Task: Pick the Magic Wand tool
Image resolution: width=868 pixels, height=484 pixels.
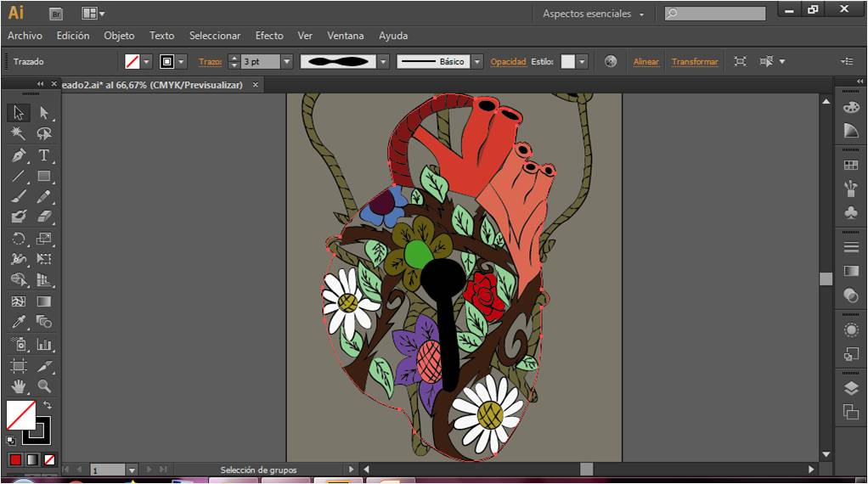Action: [x=19, y=134]
